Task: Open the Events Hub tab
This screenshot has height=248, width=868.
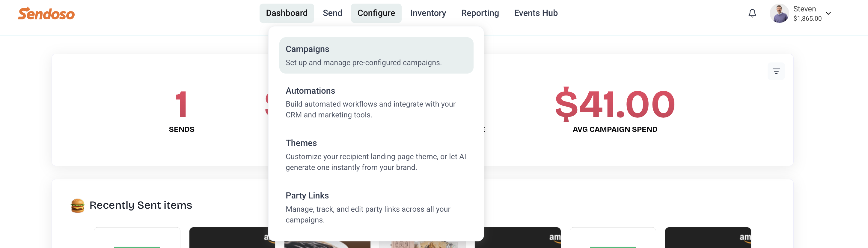Action: 536,13
